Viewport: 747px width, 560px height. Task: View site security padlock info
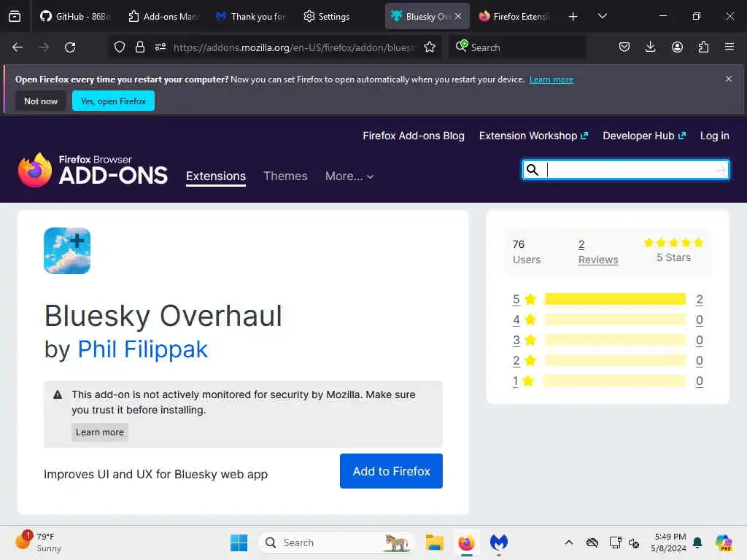[139, 47]
